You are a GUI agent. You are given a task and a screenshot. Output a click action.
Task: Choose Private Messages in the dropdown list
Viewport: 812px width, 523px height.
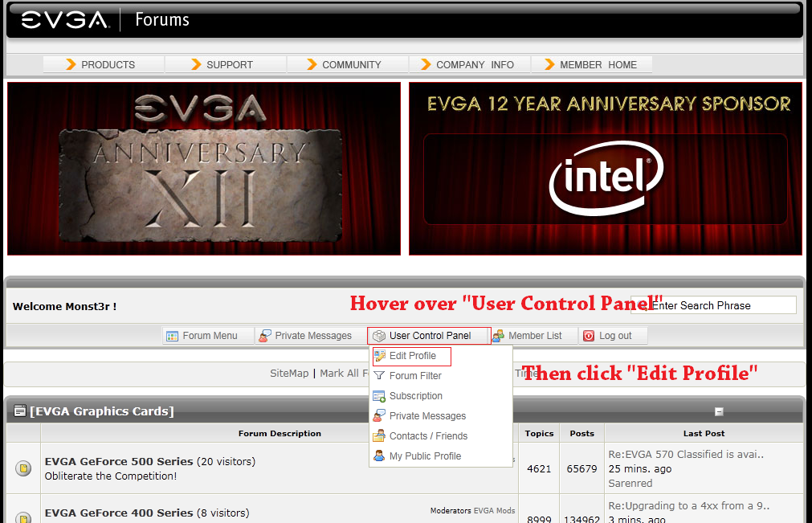(427, 416)
